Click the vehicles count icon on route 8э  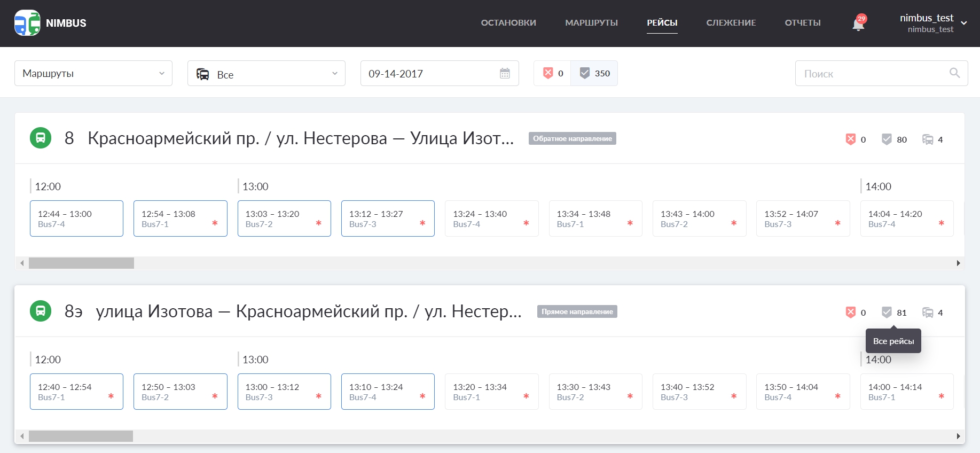click(x=928, y=313)
